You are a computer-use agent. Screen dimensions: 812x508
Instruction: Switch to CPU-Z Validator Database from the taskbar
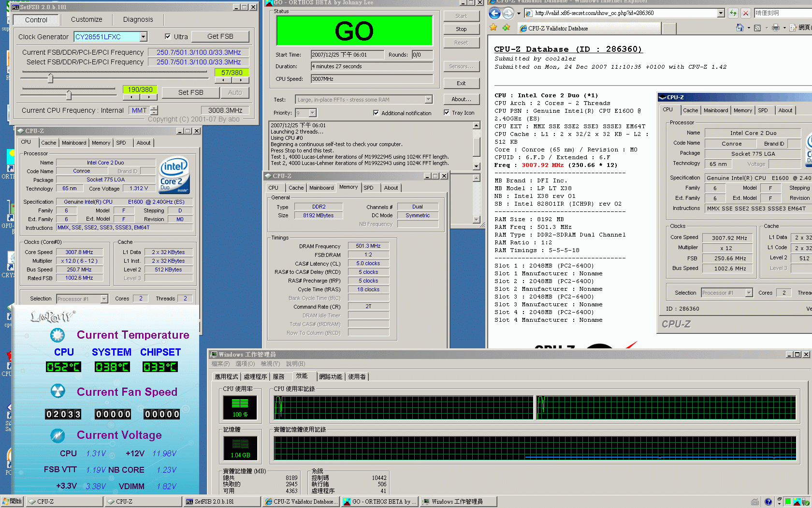[301, 502]
